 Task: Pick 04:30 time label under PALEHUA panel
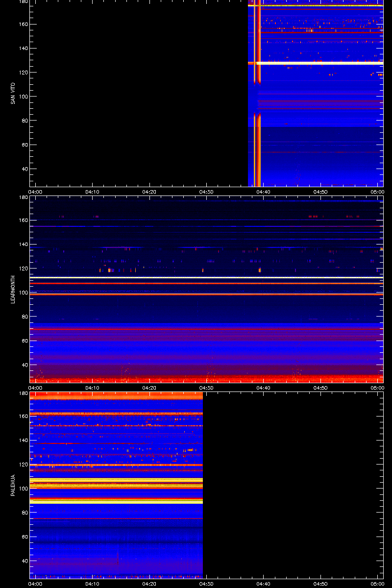207,584
